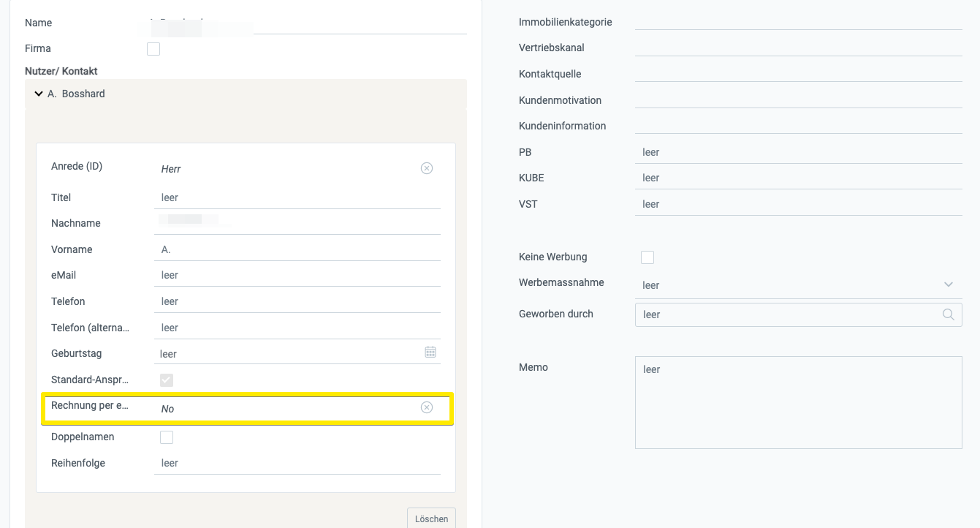
Task: Click the eMail input field
Action: point(297,275)
